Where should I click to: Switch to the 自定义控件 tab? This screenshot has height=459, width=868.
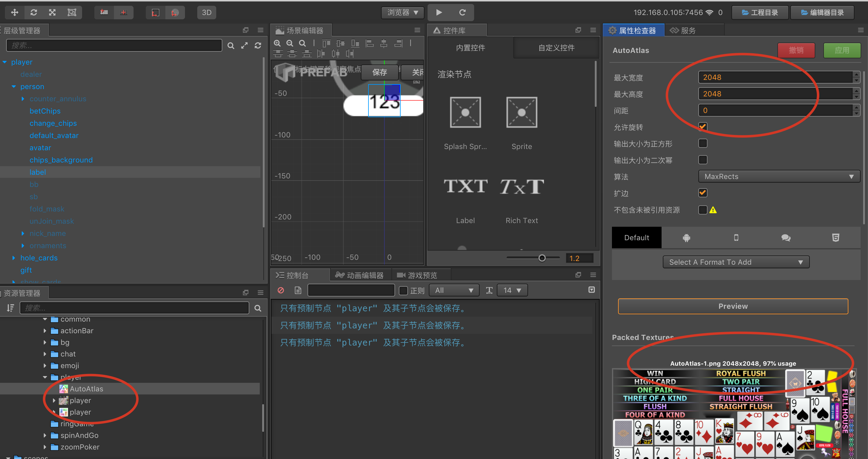(x=556, y=48)
